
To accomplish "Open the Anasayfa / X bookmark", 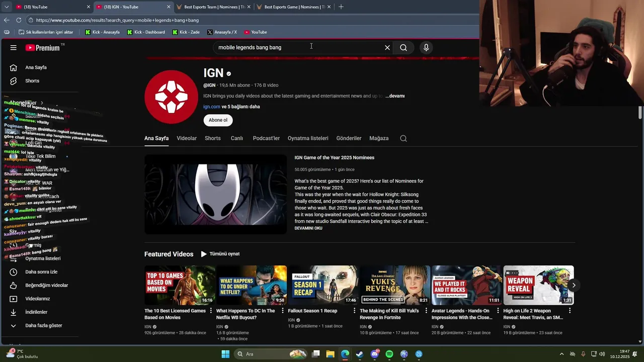I will point(221,32).
